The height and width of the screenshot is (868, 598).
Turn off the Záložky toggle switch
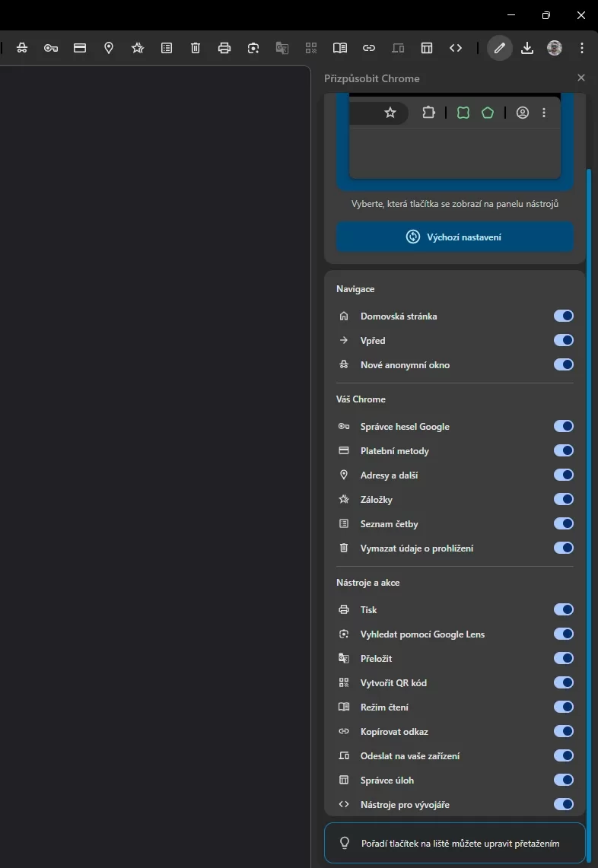coord(563,499)
